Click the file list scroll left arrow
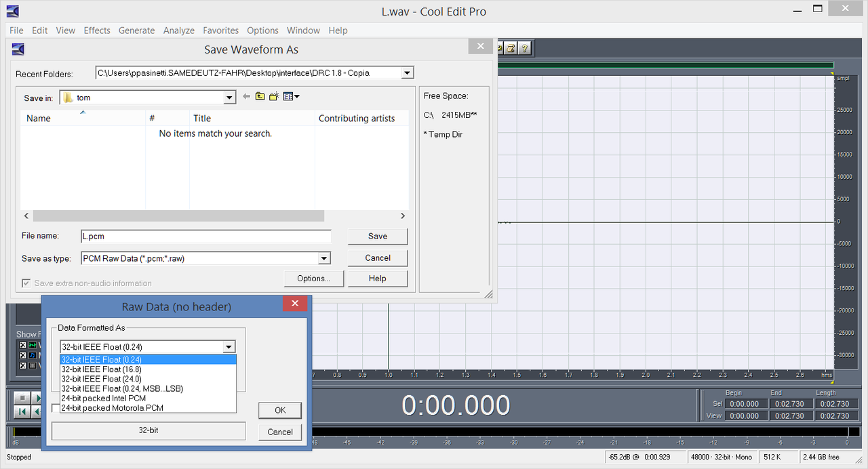The height and width of the screenshot is (469, 868). (x=26, y=216)
